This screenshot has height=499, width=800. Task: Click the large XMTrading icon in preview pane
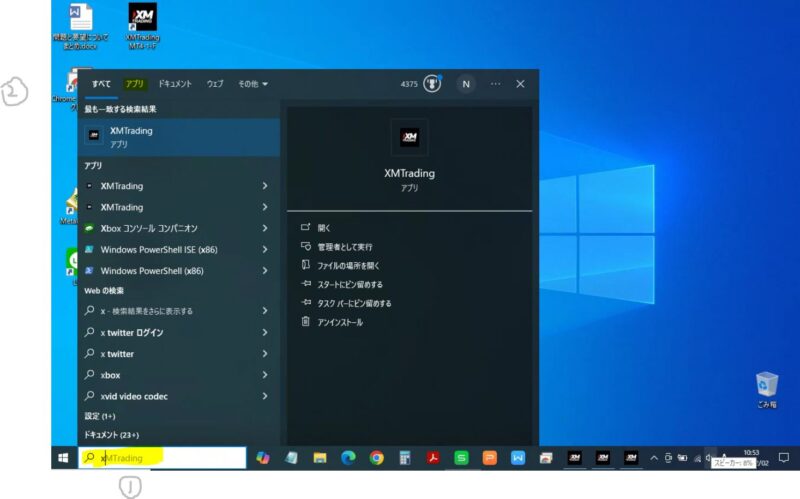coord(409,137)
